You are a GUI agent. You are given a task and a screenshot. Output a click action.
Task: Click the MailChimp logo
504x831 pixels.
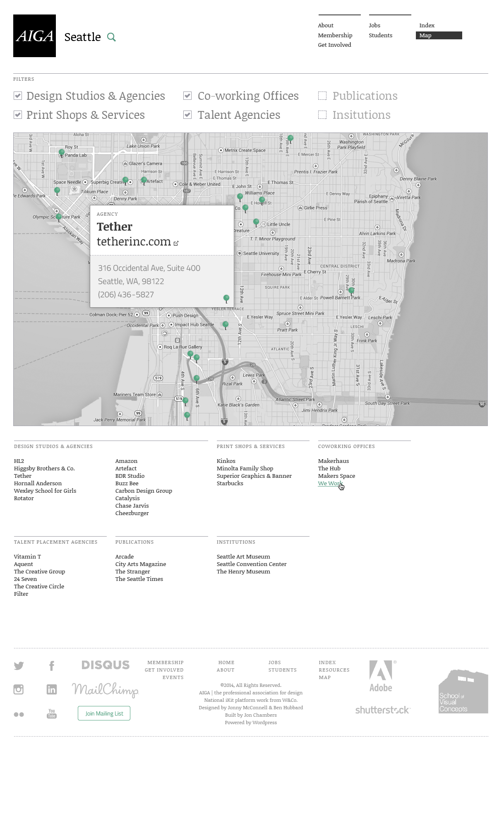pos(105,690)
